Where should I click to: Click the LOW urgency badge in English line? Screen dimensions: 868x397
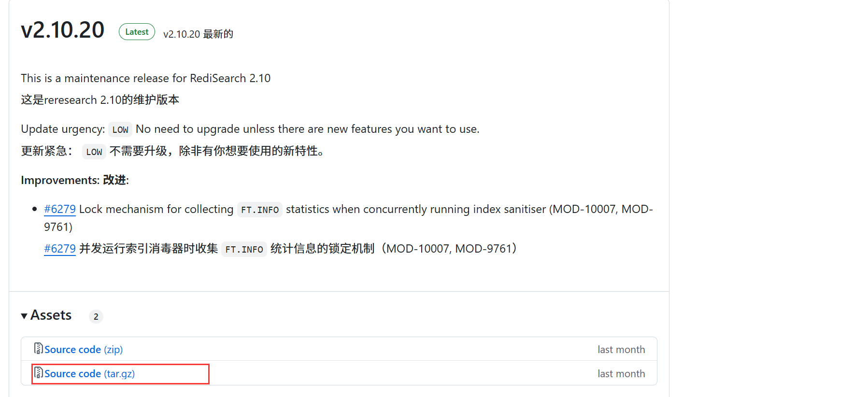click(120, 129)
